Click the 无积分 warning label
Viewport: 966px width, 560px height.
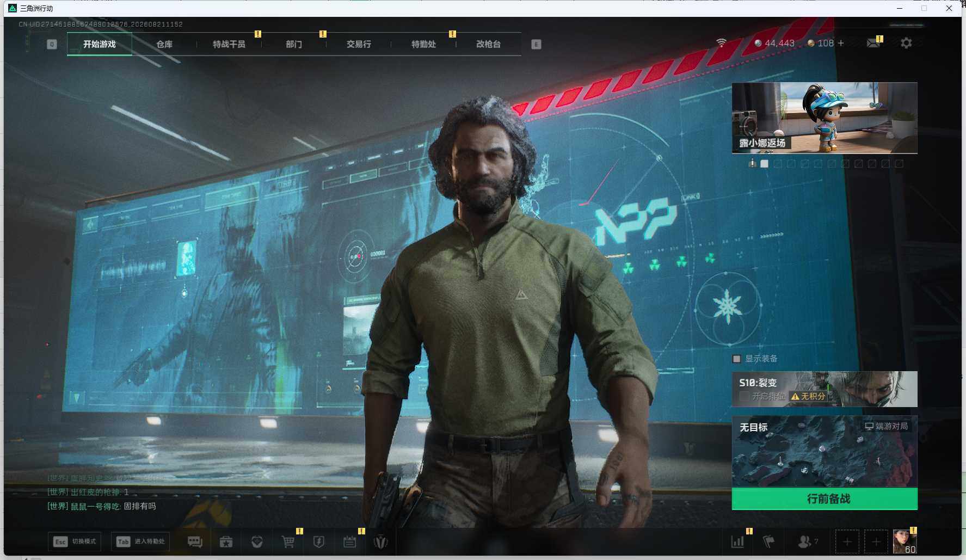point(809,396)
